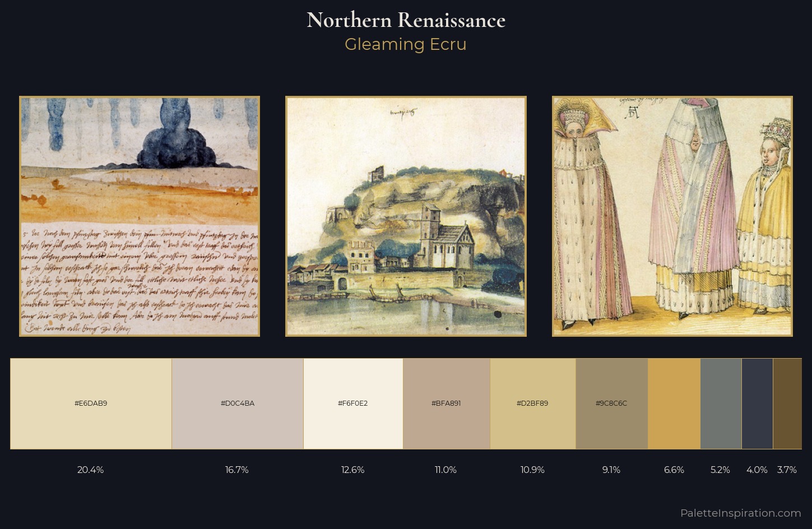Screen dimensions: 812x529
Task: Select the #BFA891 color swatch
Action: click(x=447, y=403)
